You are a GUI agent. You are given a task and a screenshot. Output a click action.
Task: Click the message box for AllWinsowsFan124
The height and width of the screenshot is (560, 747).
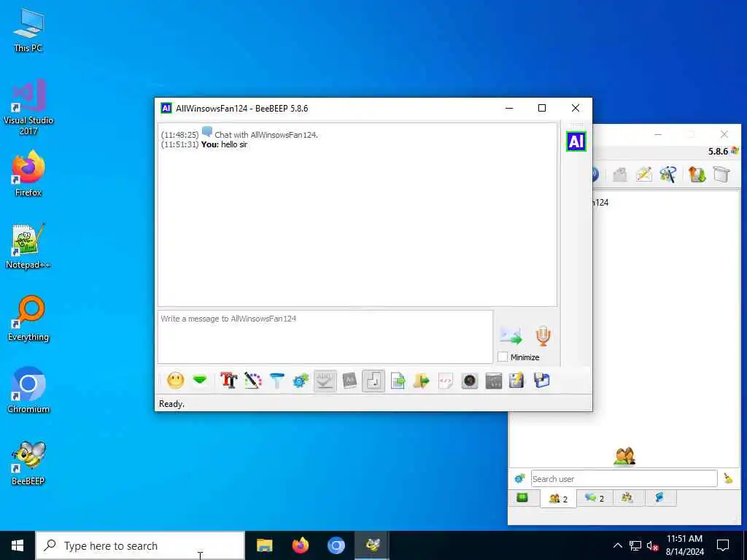[325, 337]
